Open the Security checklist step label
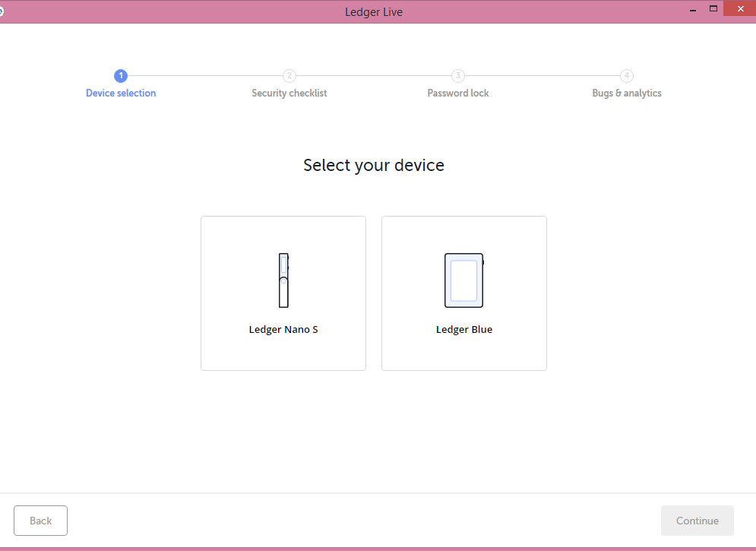 tap(289, 93)
